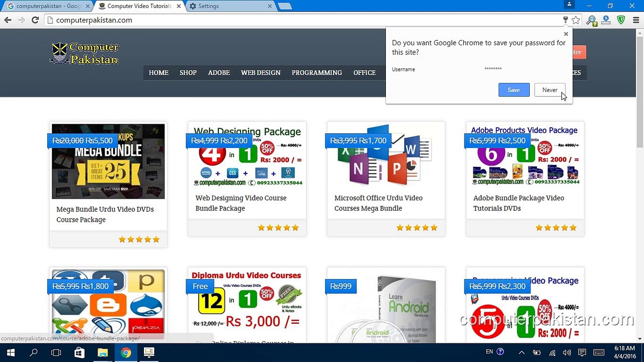The height and width of the screenshot is (362, 644).
Task: Click the star rating under Mega Bundle
Action: point(139,239)
